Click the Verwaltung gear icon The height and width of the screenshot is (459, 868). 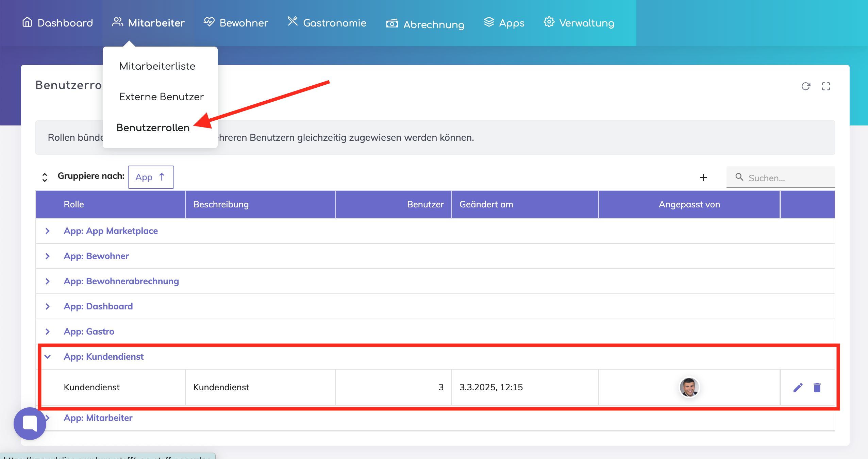(549, 22)
